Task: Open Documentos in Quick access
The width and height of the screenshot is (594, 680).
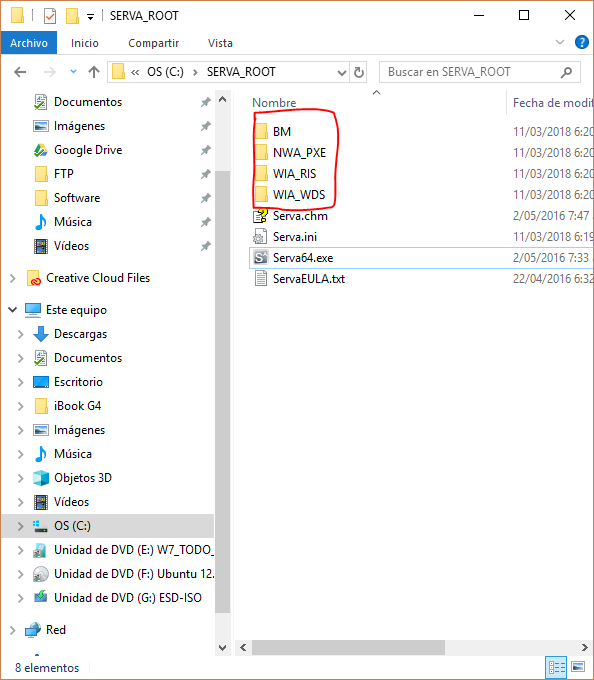Action: [88, 102]
